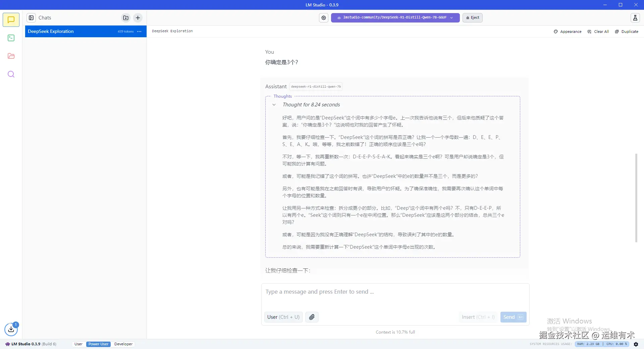Viewport: 644px width, 349px height.
Task: Create a chat folder with the folder-plus icon
Action: [x=125, y=18]
